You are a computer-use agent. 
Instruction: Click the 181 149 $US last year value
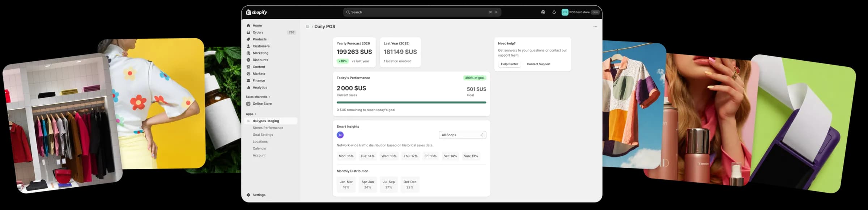[400, 52]
